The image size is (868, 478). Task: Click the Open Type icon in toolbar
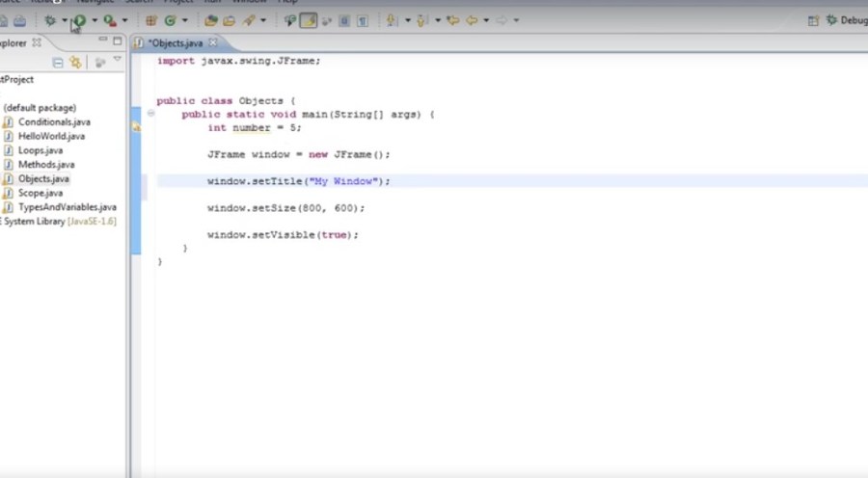click(211, 20)
